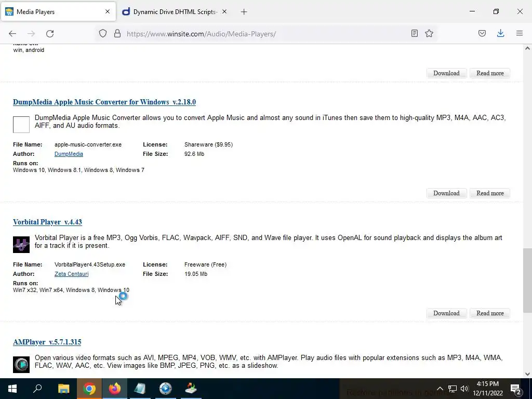Click the DumpMedia blank thumbnail box
This screenshot has height=399, width=532.
(x=21, y=125)
